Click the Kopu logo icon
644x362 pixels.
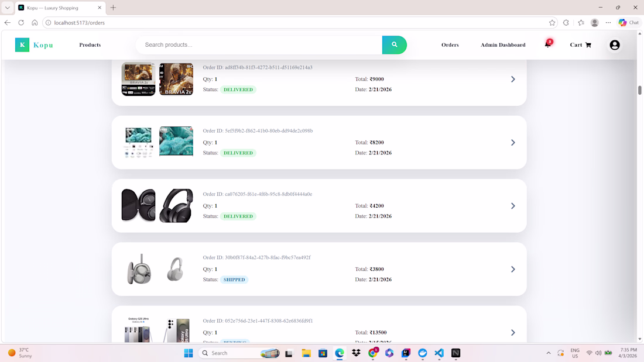[22, 44]
